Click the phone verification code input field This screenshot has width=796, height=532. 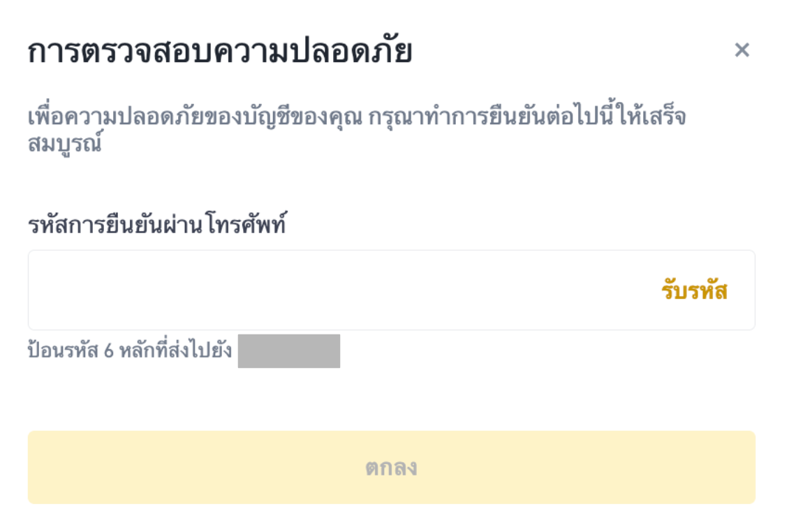(335, 290)
